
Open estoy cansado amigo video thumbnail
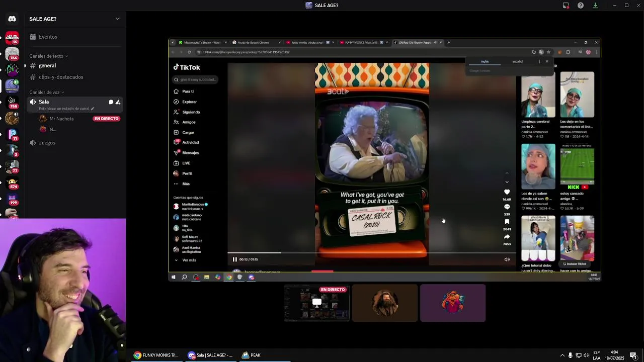[x=577, y=166]
